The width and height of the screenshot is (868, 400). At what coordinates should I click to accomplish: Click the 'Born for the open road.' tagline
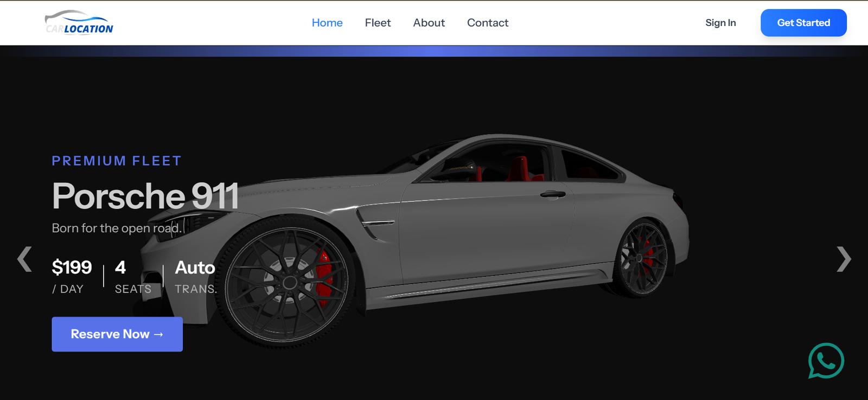[117, 228]
